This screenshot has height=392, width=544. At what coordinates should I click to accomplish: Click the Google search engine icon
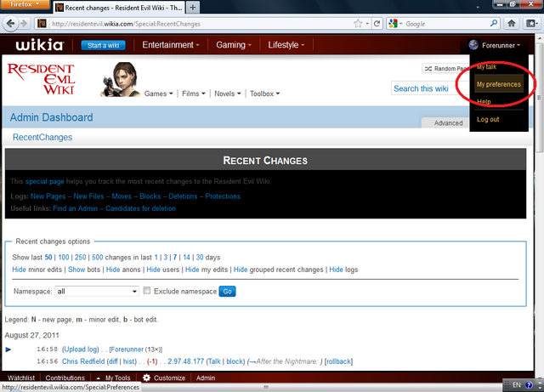(393, 24)
